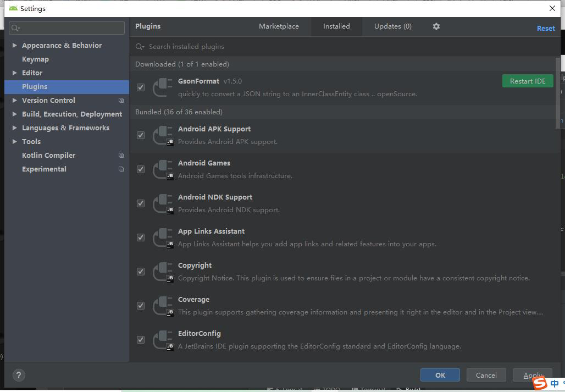Toggle the App Links Assistant checkbox
Image resolution: width=565 pixels, height=392 pixels.
point(141,238)
